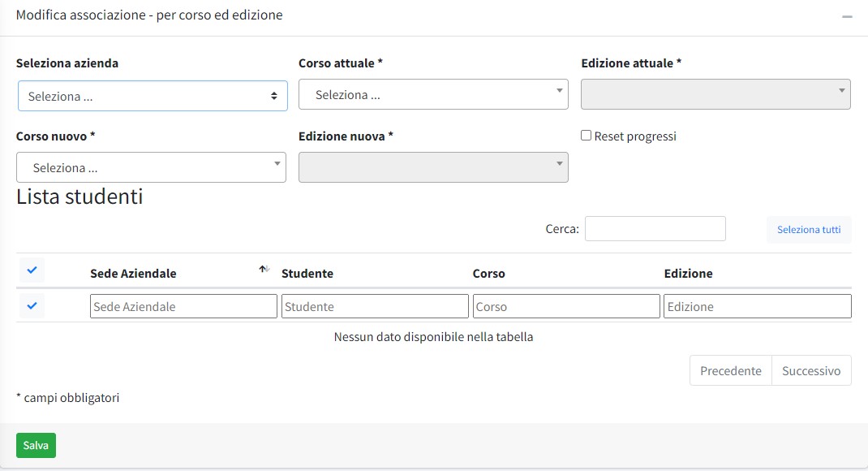Sort table by Corso column
This screenshot has height=471, width=868.
pyautogui.click(x=489, y=274)
